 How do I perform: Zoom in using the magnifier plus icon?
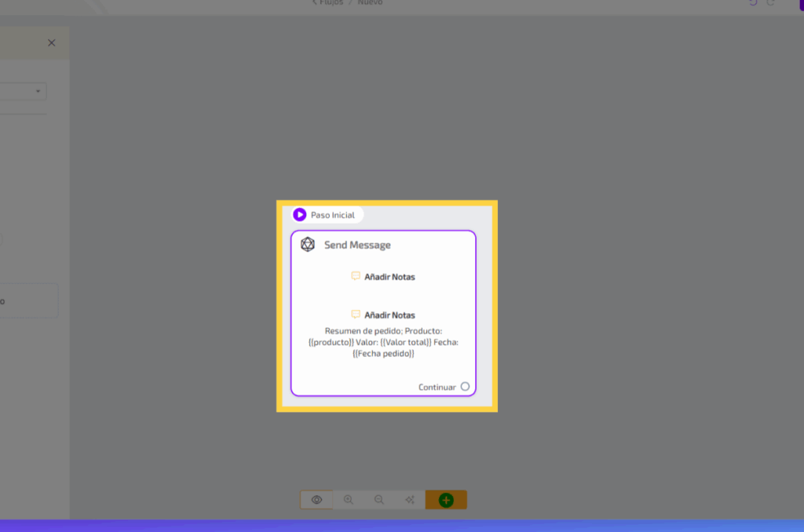tap(348, 500)
